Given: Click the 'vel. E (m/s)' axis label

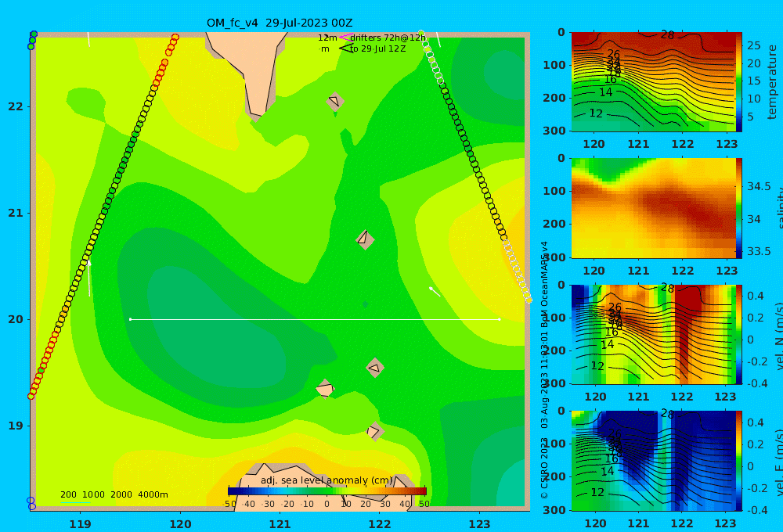Looking at the screenshot, I should [x=779, y=462].
